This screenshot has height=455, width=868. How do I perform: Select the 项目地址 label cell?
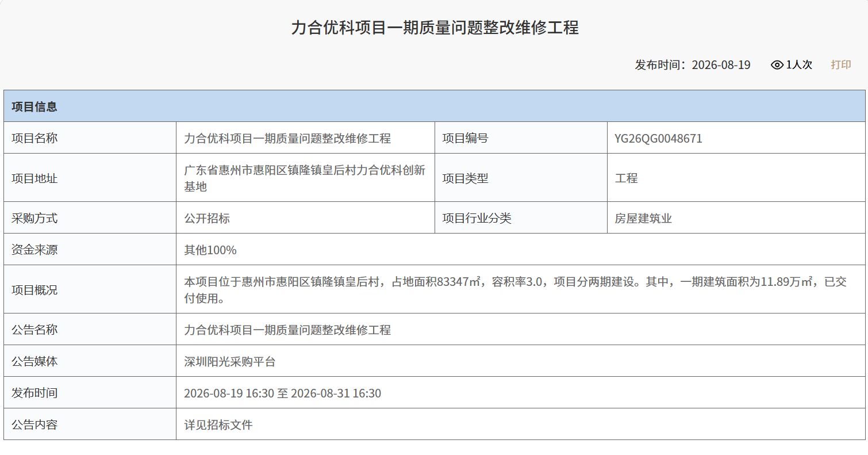point(90,178)
